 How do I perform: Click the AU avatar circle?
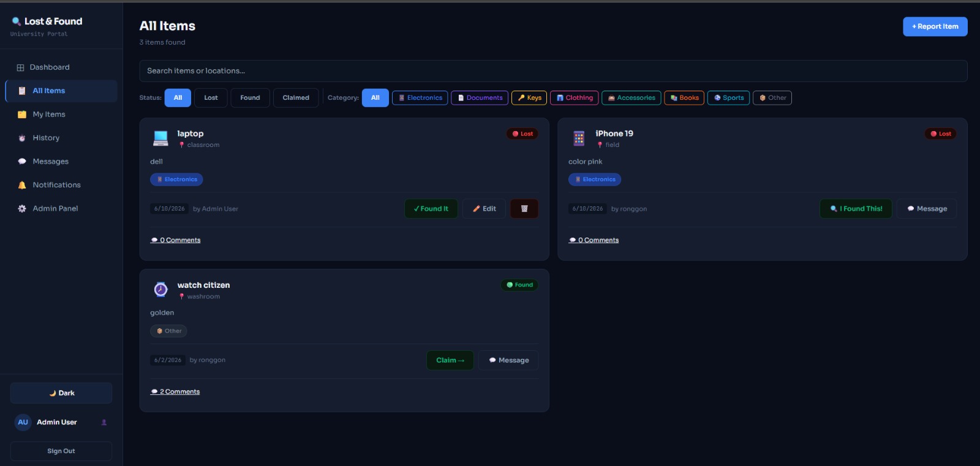[23, 423]
